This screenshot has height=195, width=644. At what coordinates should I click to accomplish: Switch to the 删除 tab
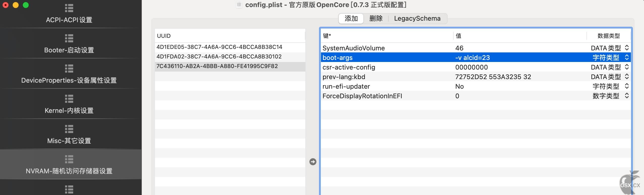pos(376,18)
